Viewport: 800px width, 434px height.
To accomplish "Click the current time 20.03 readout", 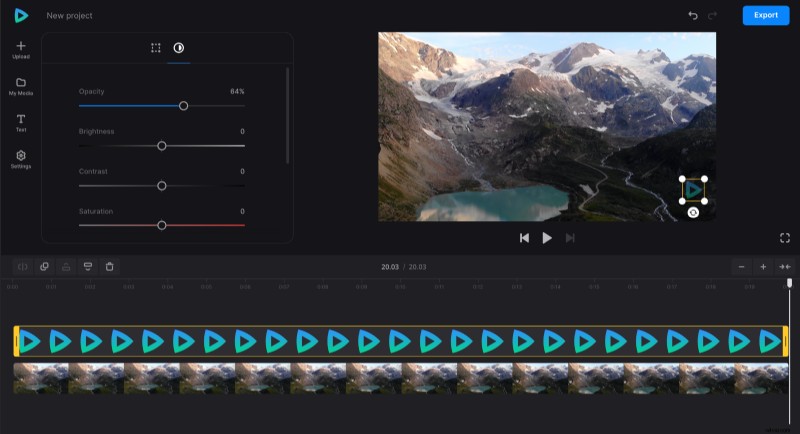I will click(x=390, y=267).
